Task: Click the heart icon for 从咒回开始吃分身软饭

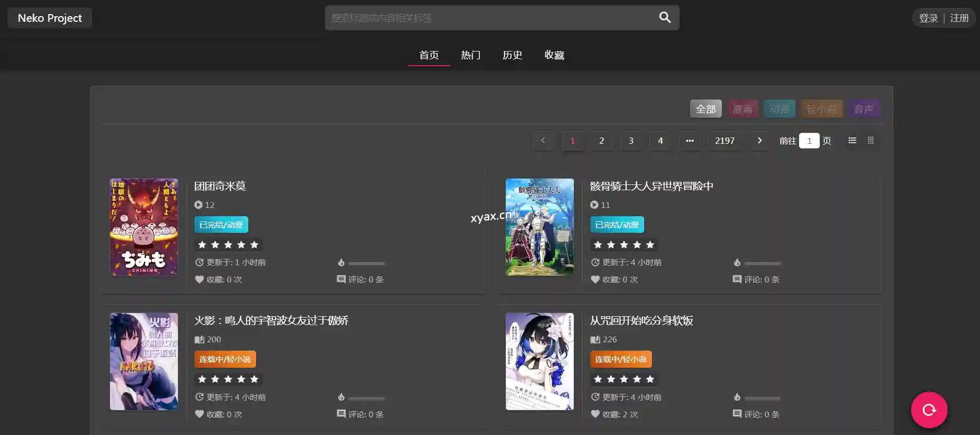Action: tap(595, 414)
